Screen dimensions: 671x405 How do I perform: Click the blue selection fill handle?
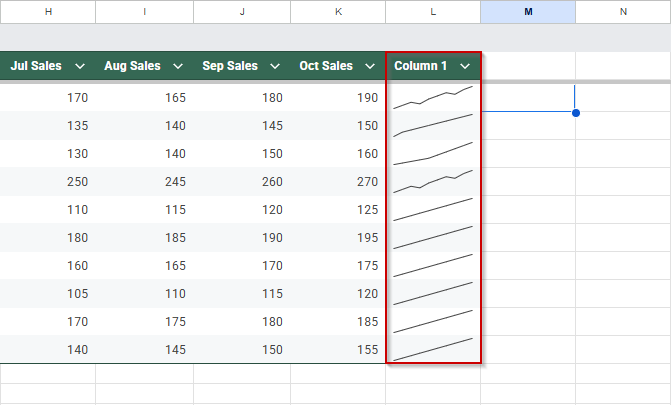tap(576, 113)
